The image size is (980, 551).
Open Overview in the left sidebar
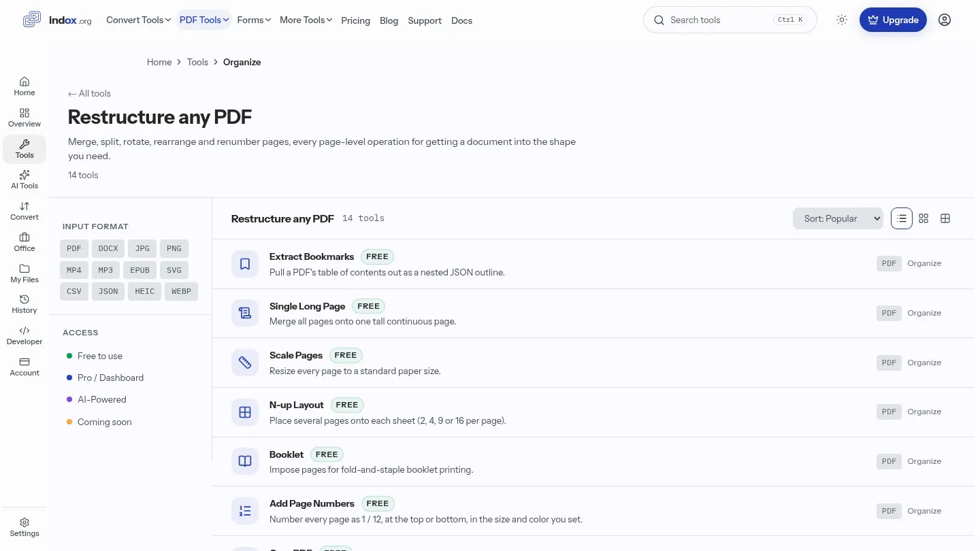[24, 118]
